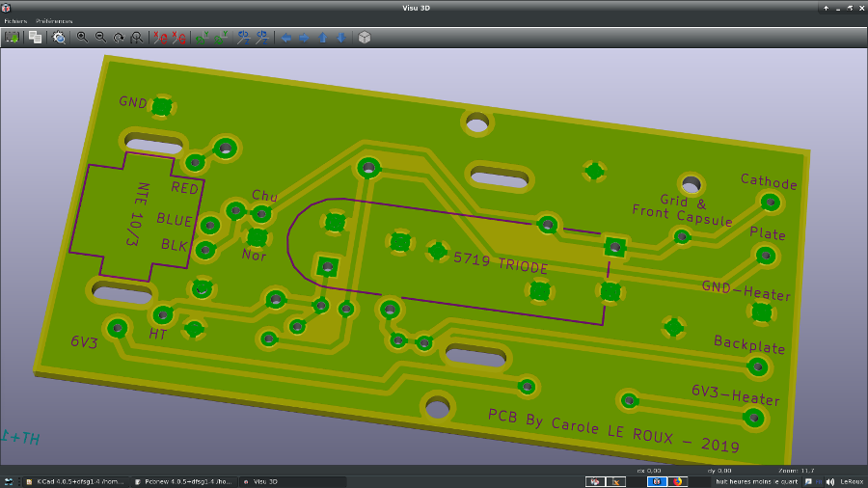Rotate Y with the first green icon
Screen dimensions: 868x488
tap(202, 38)
